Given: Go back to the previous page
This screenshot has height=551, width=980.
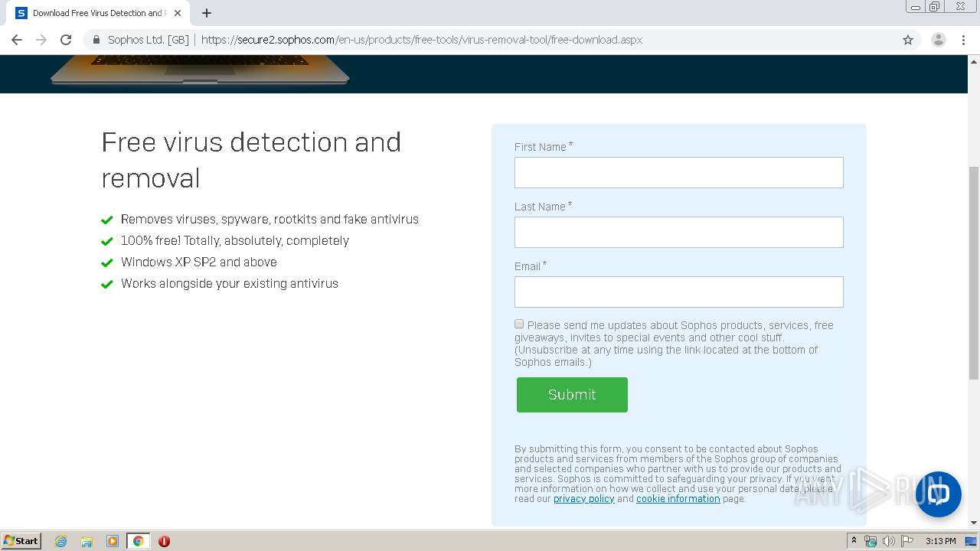Looking at the screenshot, I should pos(17,40).
